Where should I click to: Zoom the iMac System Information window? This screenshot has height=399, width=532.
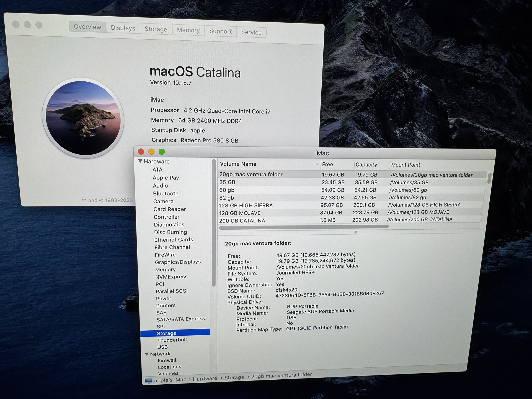pyautogui.click(x=162, y=152)
